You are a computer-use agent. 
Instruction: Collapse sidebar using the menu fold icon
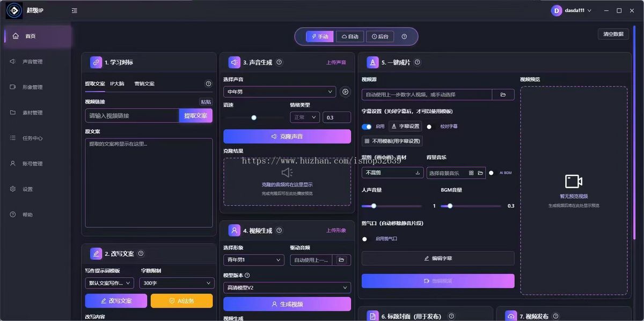(x=74, y=11)
